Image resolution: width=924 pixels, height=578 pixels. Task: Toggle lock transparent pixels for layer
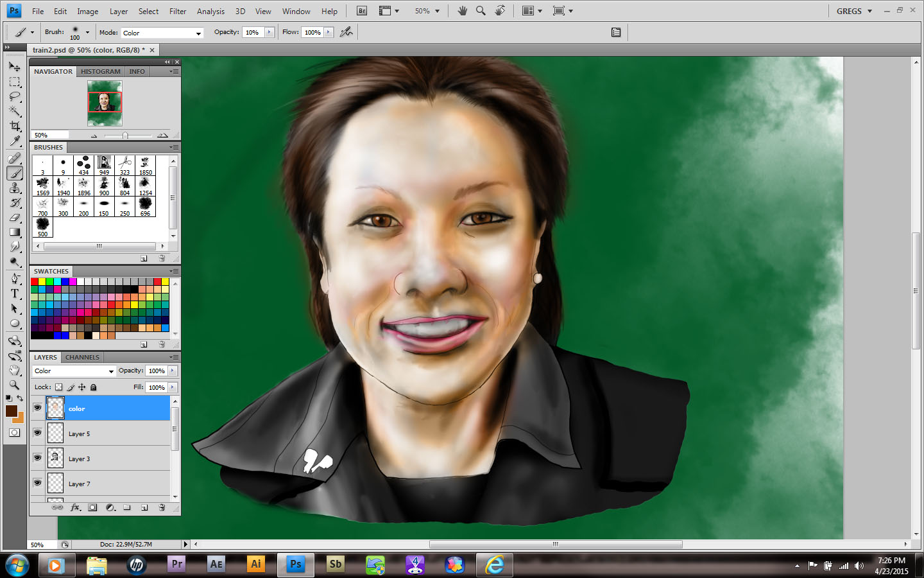pyautogui.click(x=59, y=387)
